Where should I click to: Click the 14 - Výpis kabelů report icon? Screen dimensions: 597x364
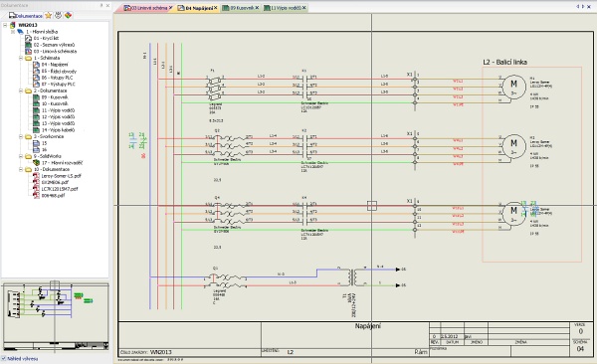click(x=36, y=130)
